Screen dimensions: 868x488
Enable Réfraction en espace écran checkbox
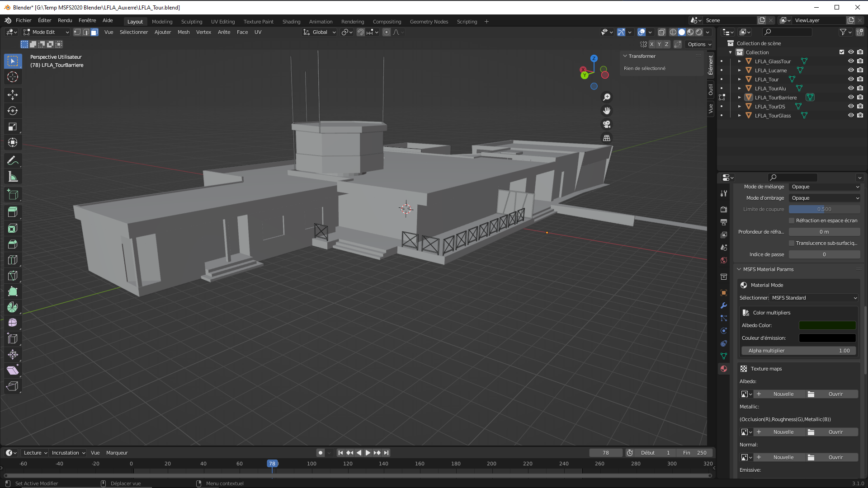792,221
